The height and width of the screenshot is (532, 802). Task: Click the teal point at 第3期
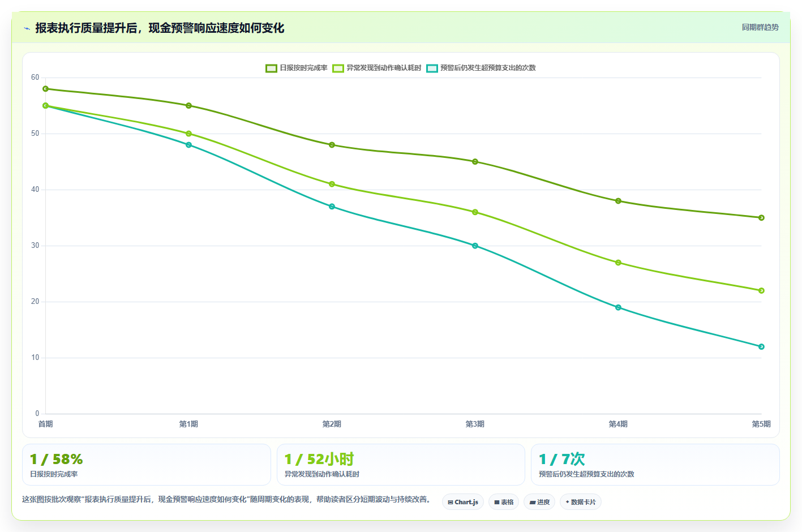(x=475, y=246)
